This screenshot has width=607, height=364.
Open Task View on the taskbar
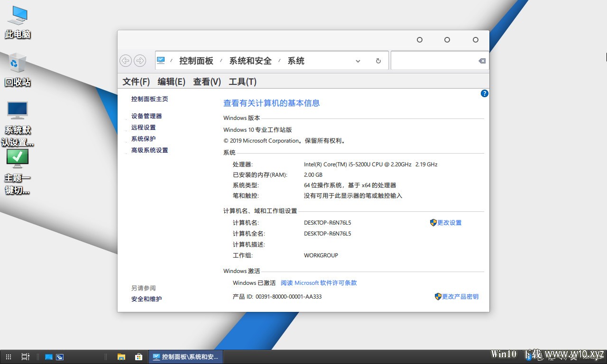[x=26, y=357]
